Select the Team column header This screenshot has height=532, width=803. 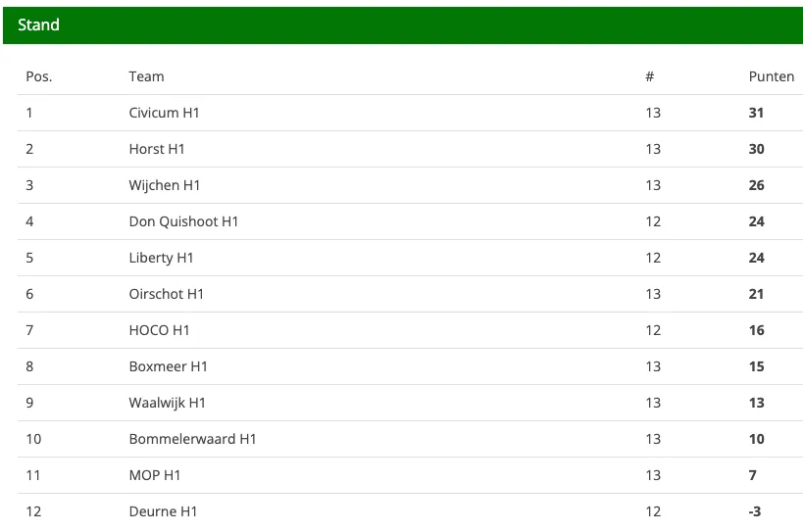pos(146,76)
